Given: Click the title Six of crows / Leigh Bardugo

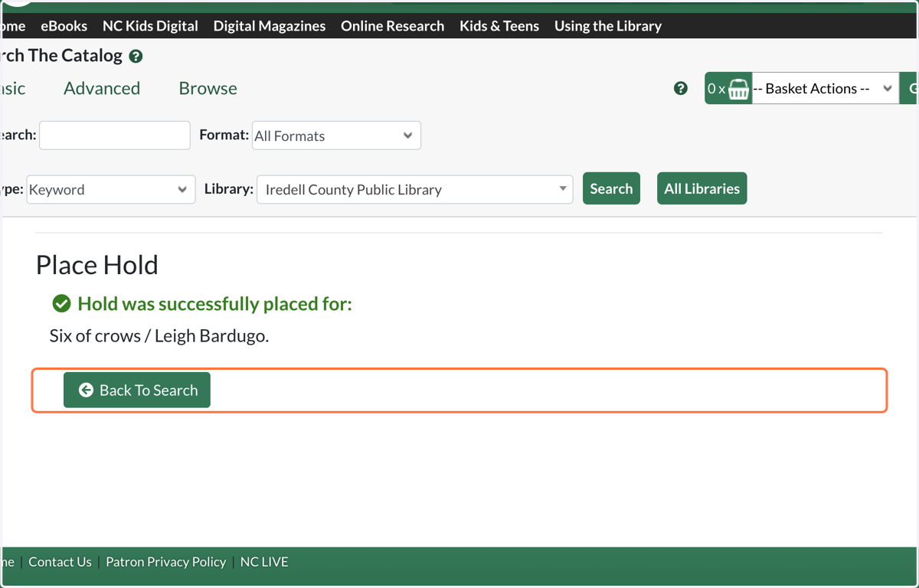Looking at the screenshot, I should pos(159,335).
